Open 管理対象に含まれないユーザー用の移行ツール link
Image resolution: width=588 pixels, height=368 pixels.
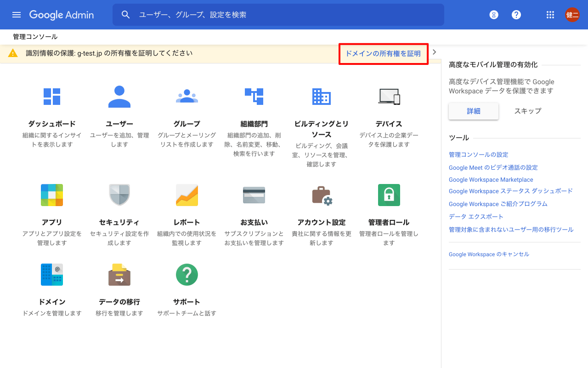[511, 230]
